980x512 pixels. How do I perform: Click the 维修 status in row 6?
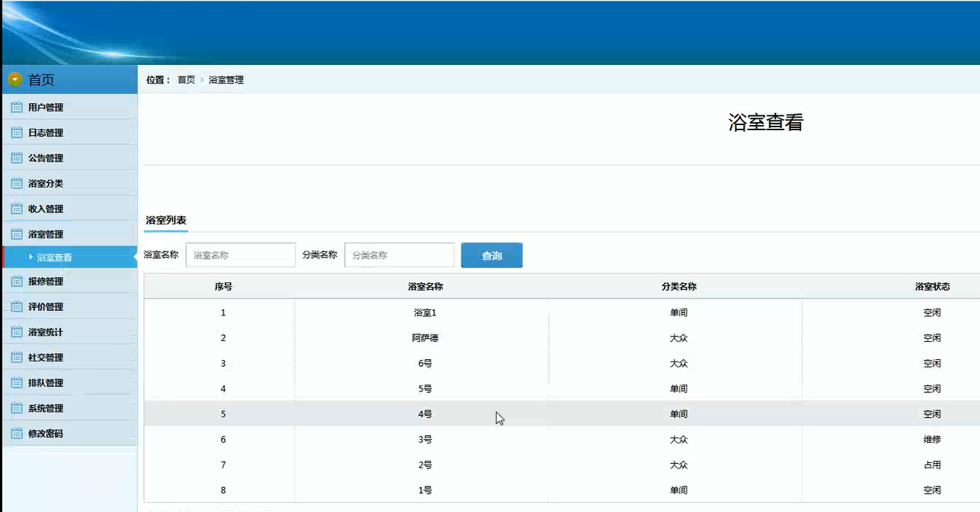tap(932, 440)
